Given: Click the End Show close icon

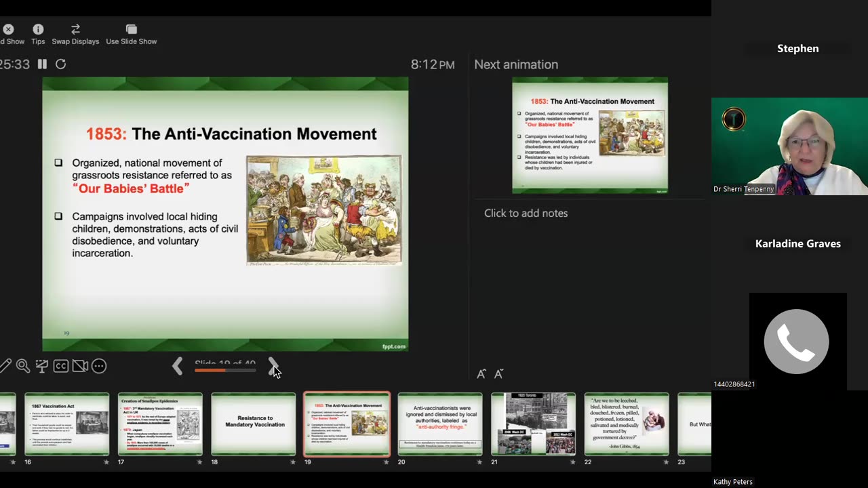Looking at the screenshot, I should coord(8,29).
